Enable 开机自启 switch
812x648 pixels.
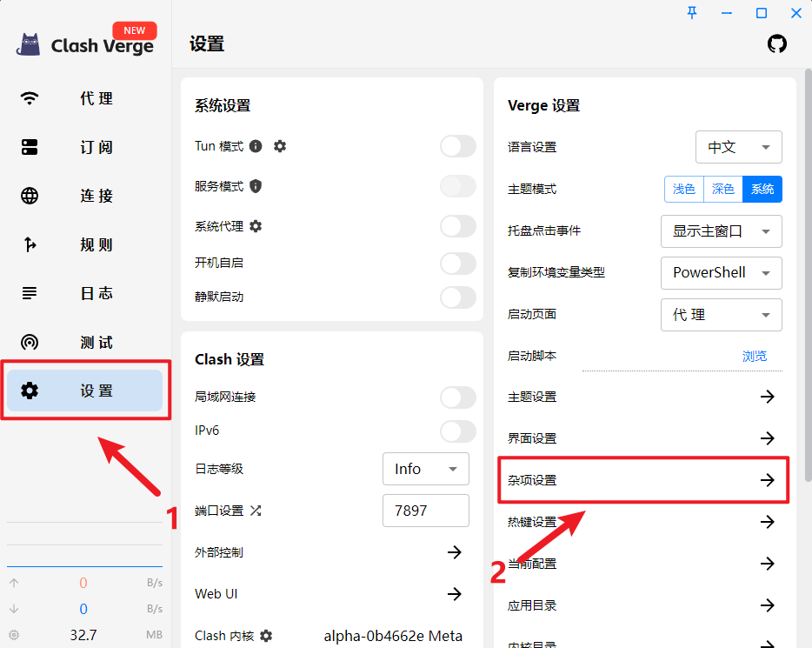(458, 264)
